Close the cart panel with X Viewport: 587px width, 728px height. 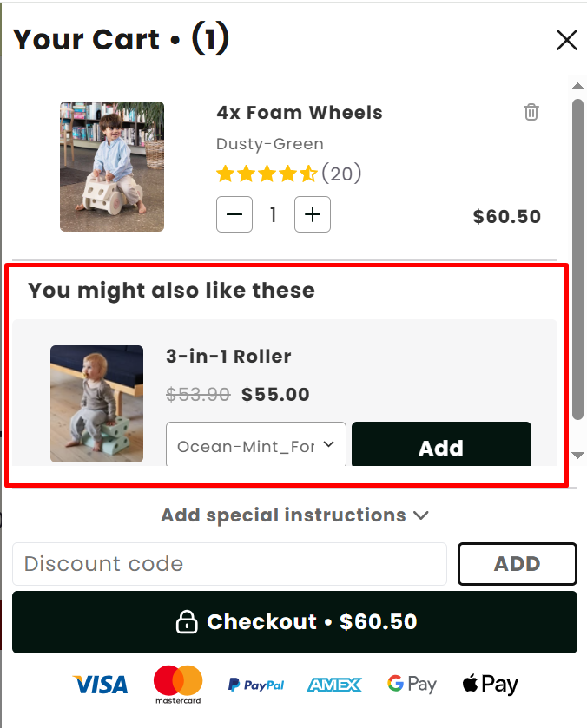tap(566, 40)
